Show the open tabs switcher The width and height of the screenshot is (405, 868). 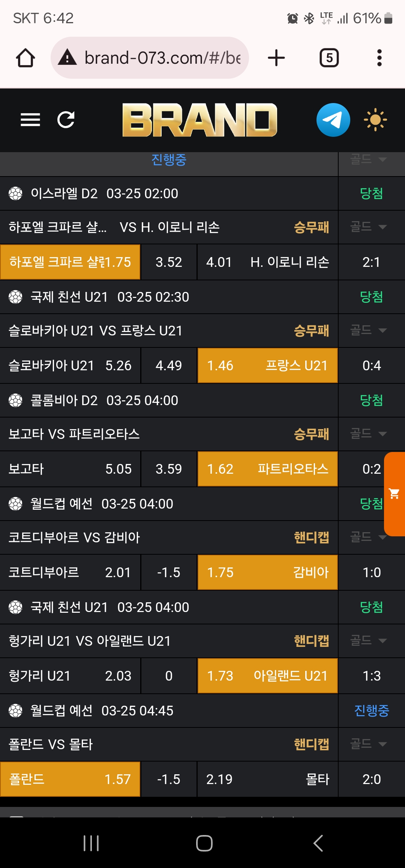(329, 58)
